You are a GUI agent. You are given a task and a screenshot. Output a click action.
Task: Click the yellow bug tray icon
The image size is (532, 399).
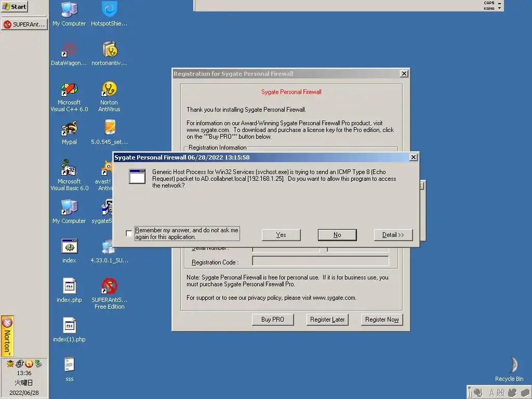pyautogui.click(x=10, y=364)
